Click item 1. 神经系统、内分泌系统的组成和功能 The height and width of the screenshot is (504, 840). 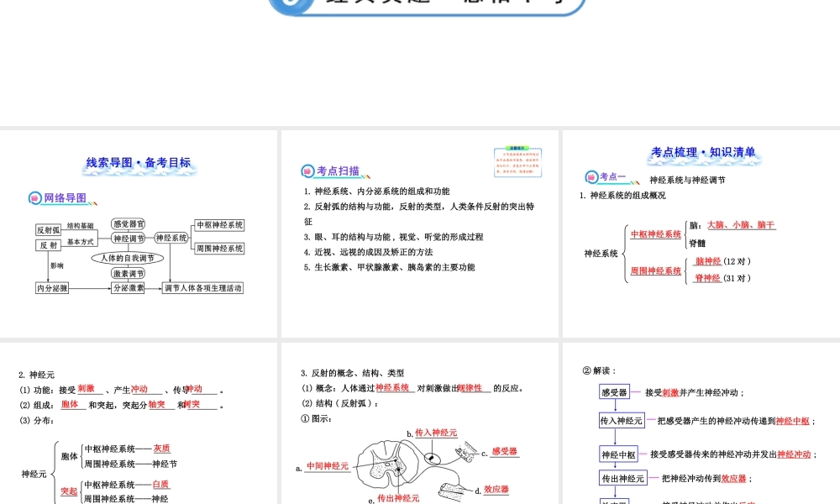pos(376,192)
